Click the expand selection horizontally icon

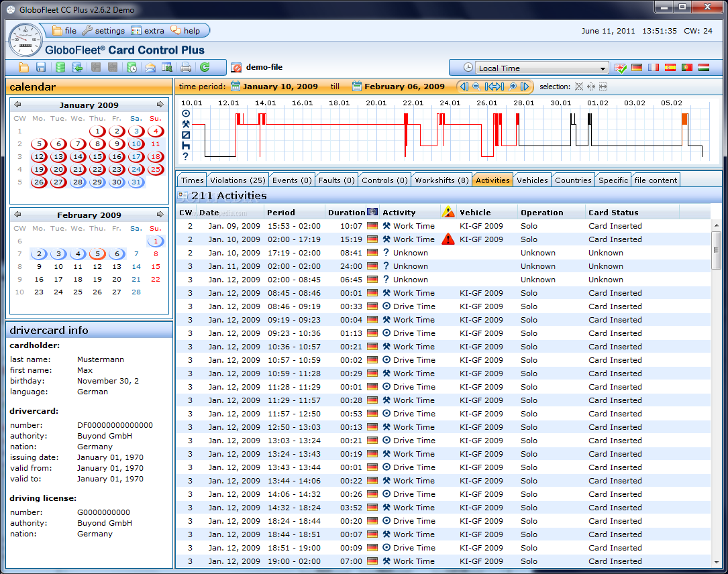[603, 87]
